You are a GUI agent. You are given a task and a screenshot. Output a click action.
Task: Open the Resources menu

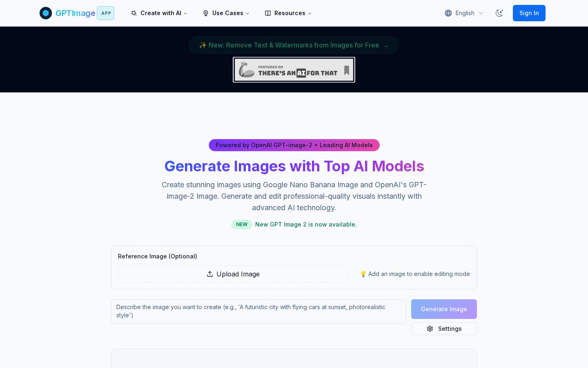pyautogui.click(x=288, y=13)
